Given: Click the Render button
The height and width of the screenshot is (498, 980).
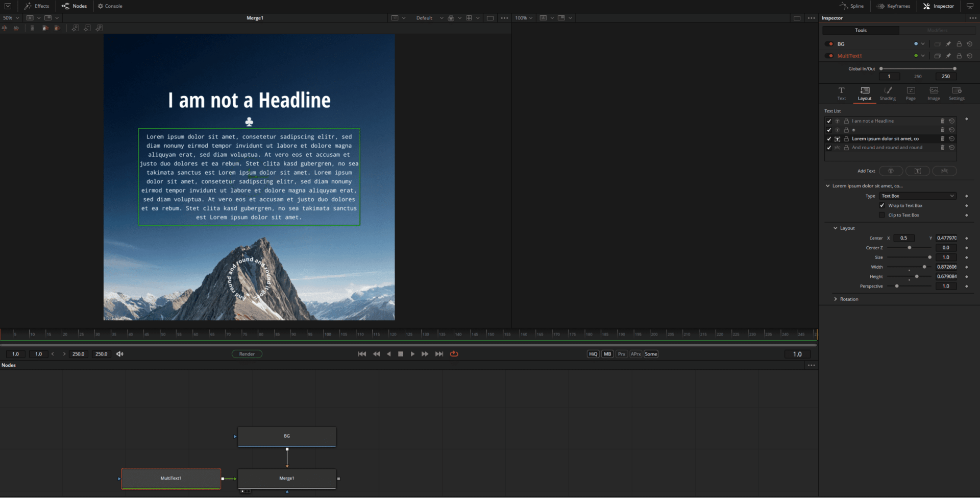Looking at the screenshot, I should (x=247, y=353).
